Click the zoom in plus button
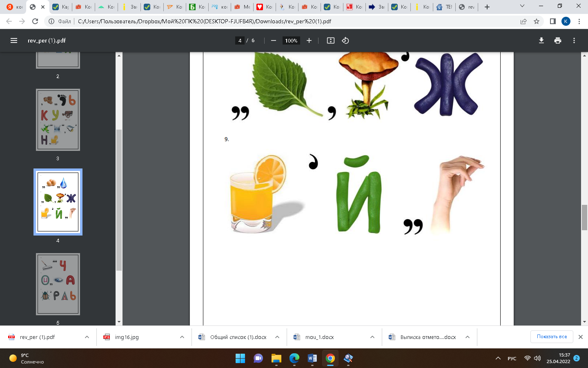 point(309,40)
